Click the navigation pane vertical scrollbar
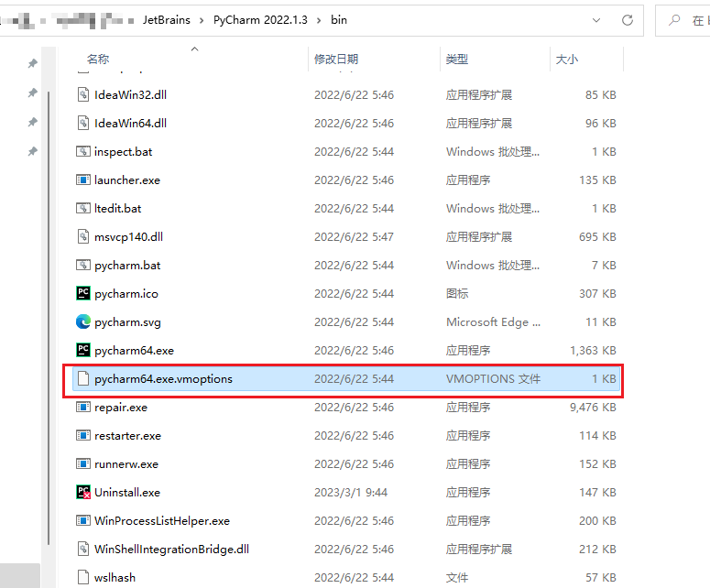 pyautogui.click(x=49, y=317)
